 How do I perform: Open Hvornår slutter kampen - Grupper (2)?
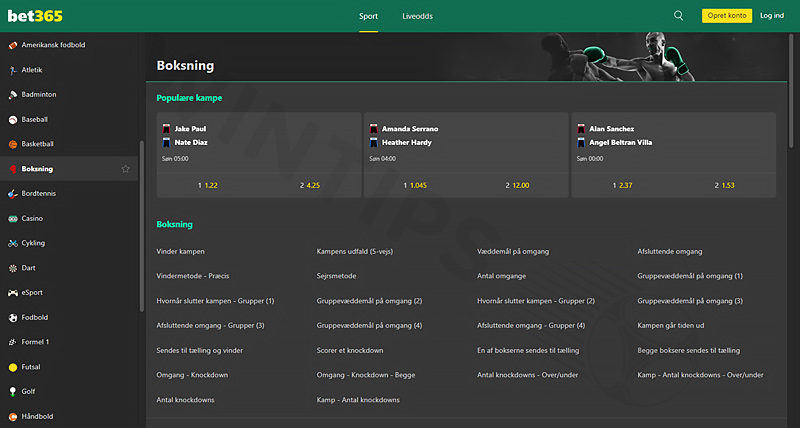pos(536,301)
